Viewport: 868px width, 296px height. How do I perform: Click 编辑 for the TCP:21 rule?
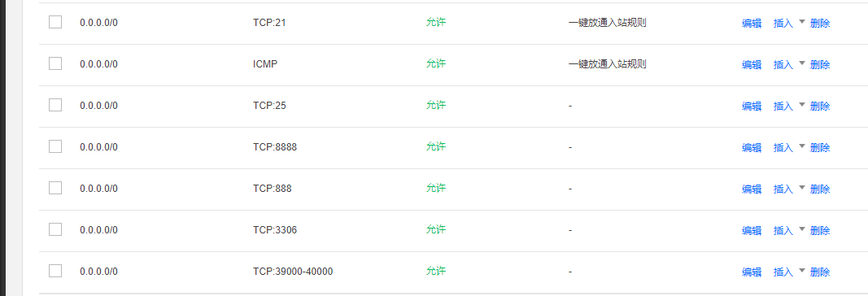coord(752,24)
